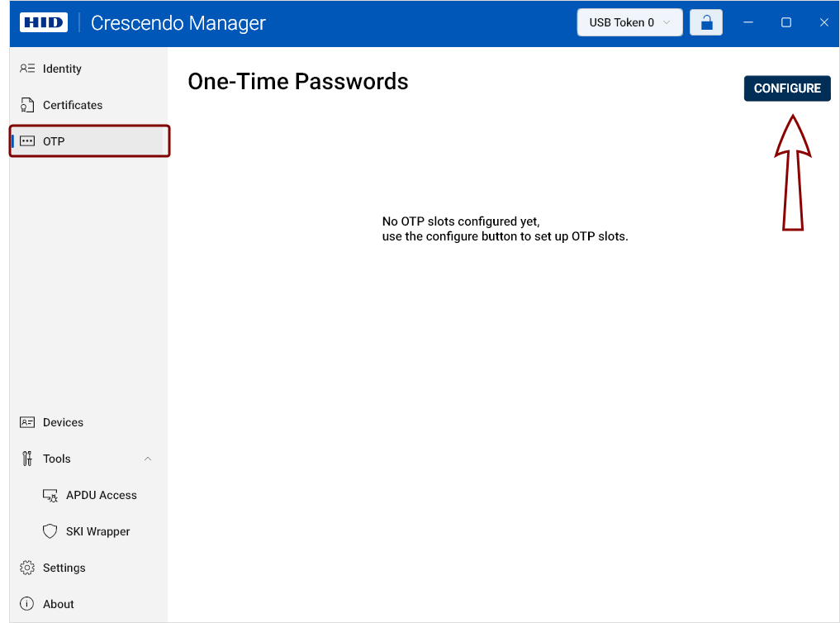Click the Settings gear icon
This screenshot has width=840, height=623.
(x=26, y=568)
